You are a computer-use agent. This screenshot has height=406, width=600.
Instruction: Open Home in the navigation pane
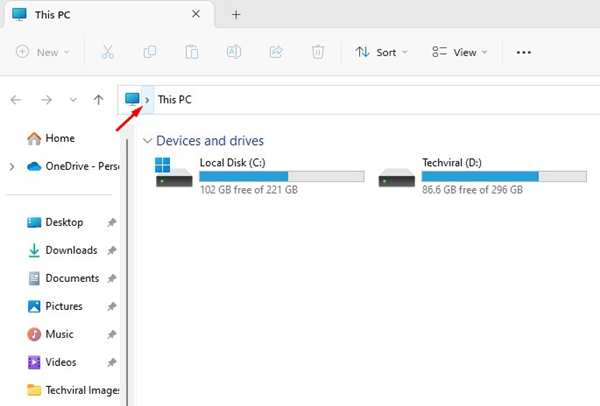click(60, 138)
